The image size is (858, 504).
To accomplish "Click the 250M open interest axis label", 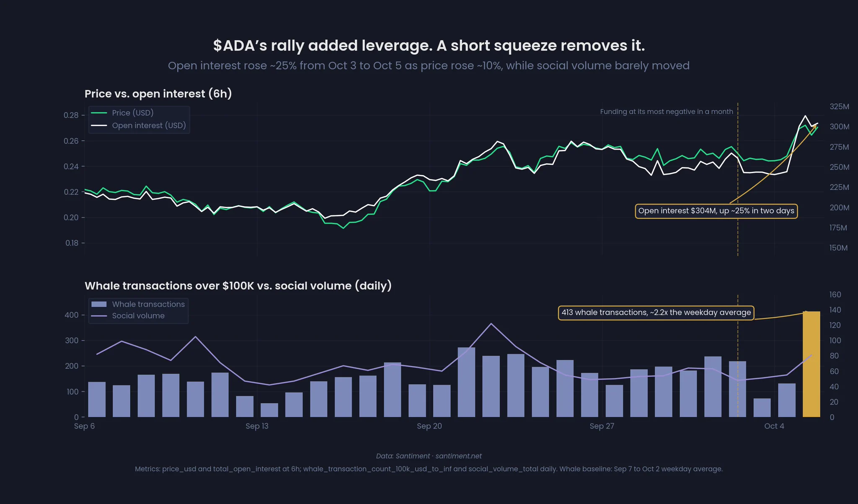I will [840, 167].
